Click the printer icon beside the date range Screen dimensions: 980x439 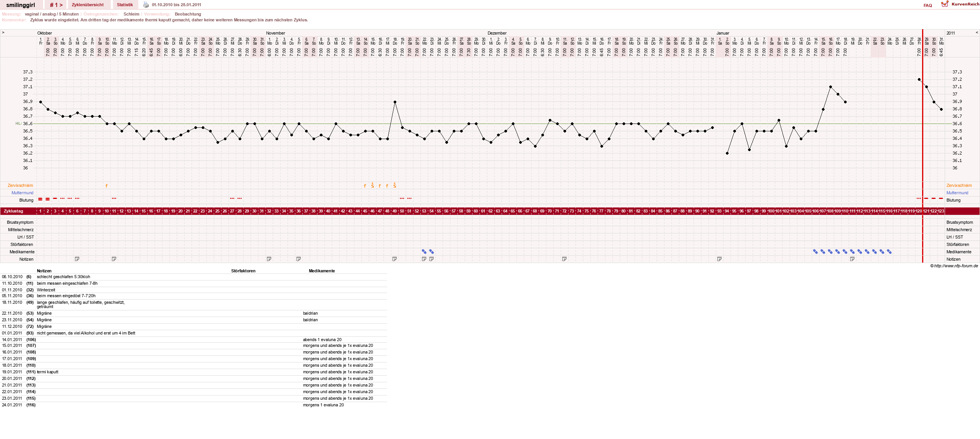146,5
